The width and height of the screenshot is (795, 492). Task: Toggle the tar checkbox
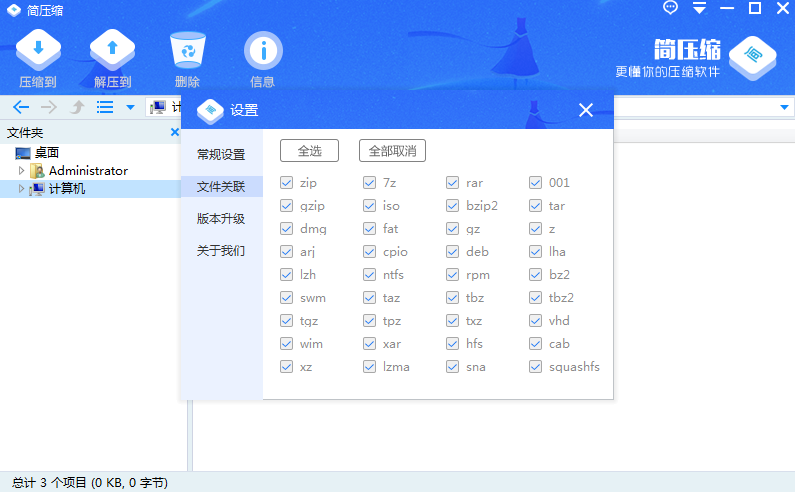pos(535,205)
